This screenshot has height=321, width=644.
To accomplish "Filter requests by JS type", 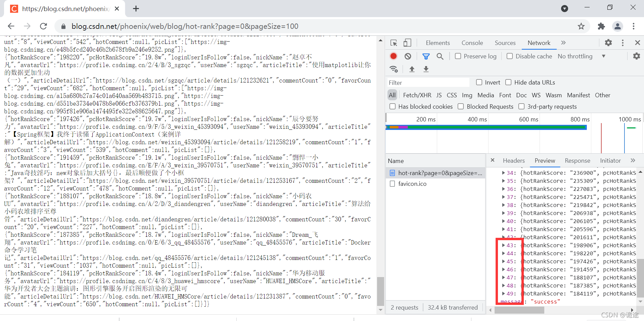I will [x=439, y=95].
